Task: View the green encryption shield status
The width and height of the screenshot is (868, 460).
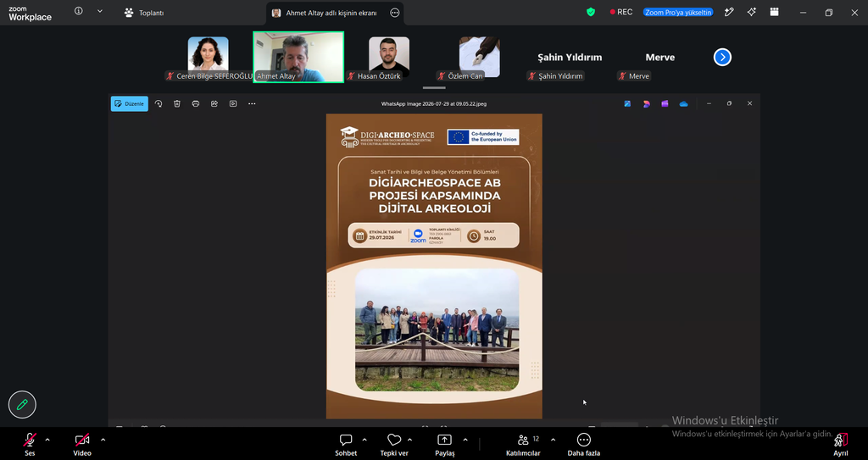Action: click(591, 12)
